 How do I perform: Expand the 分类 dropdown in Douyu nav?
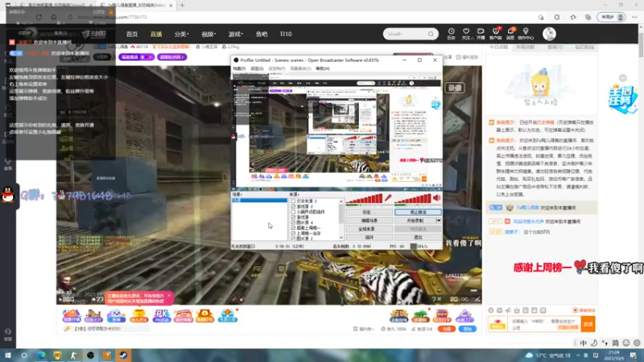coord(182,34)
